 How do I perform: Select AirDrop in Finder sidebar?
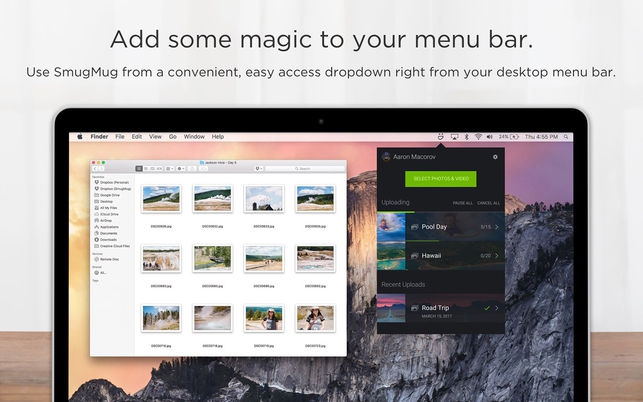[x=103, y=221]
